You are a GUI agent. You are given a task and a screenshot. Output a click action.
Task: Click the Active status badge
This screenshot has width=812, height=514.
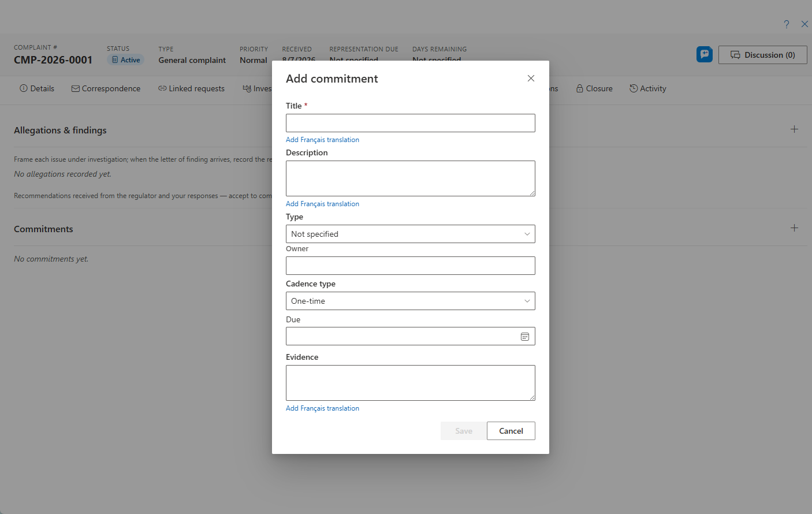coord(125,60)
